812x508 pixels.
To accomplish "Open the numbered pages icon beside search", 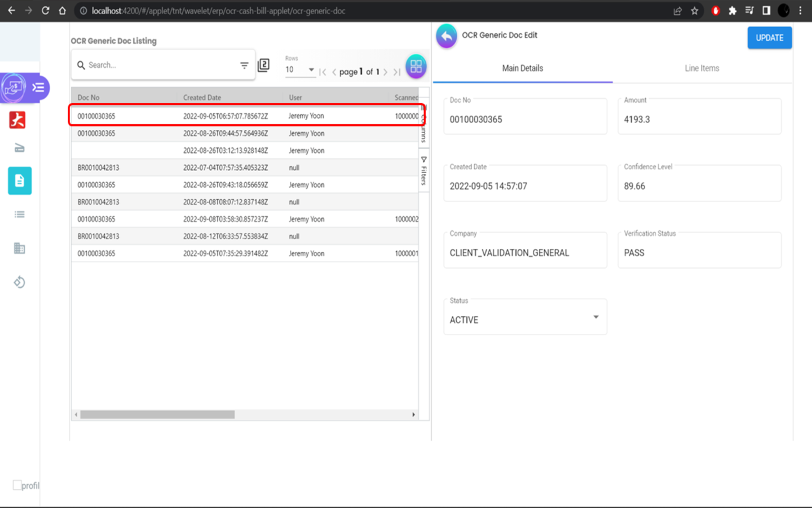I will [263, 65].
